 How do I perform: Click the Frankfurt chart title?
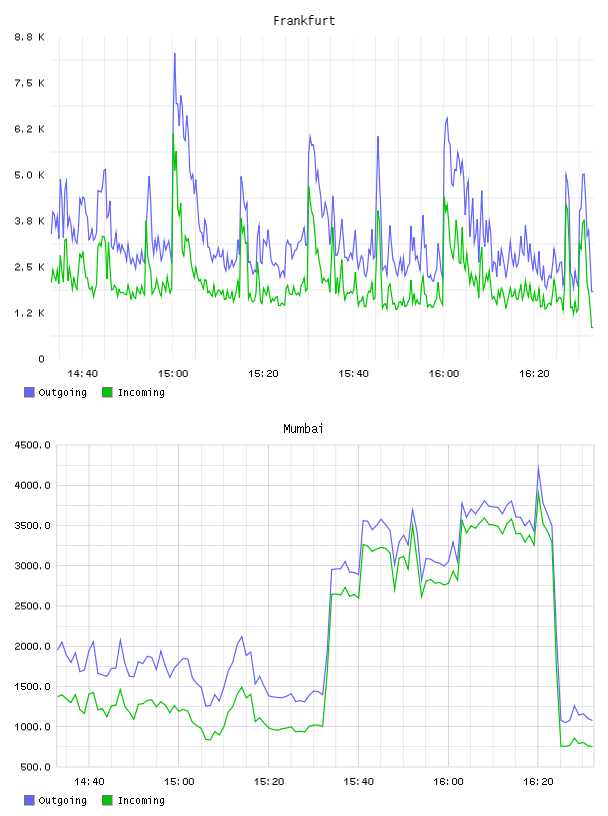(x=304, y=21)
